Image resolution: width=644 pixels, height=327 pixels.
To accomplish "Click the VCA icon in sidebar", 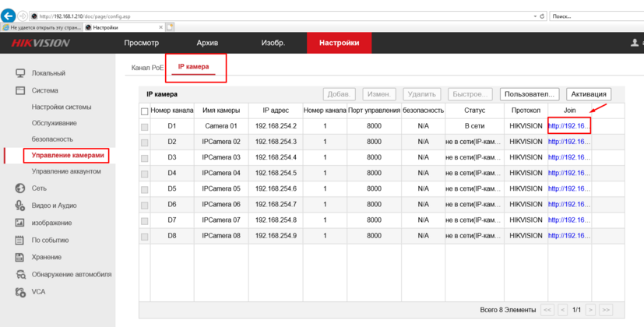I will click(20, 292).
